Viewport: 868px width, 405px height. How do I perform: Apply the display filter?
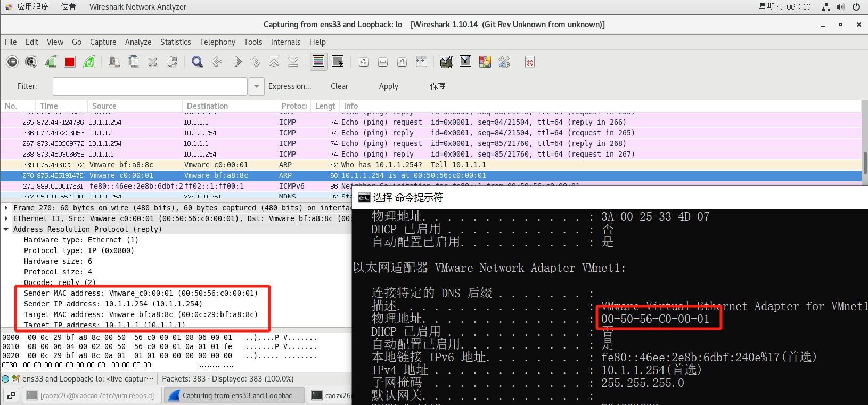[x=389, y=86]
